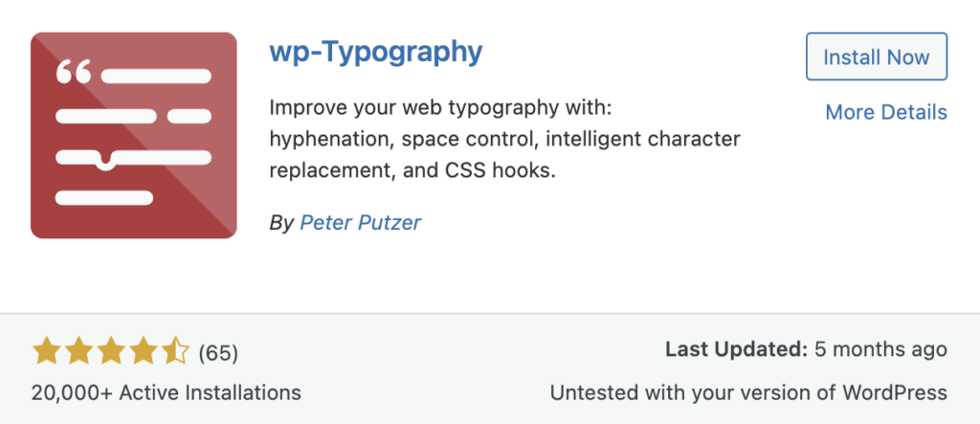Image resolution: width=980 pixels, height=424 pixels.
Task: Click the "5 months ago" update time
Action: pos(880,349)
